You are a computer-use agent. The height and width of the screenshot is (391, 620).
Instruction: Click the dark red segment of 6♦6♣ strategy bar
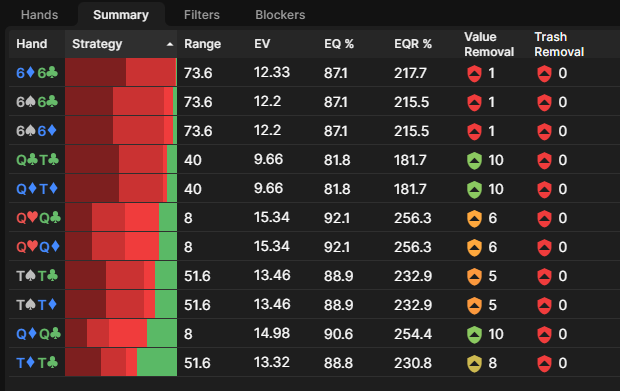[x=96, y=72]
